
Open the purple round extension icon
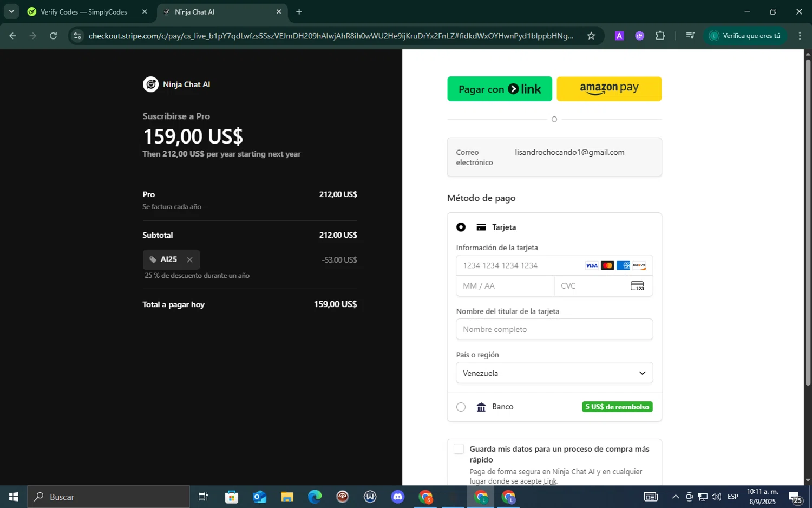click(x=640, y=36)
